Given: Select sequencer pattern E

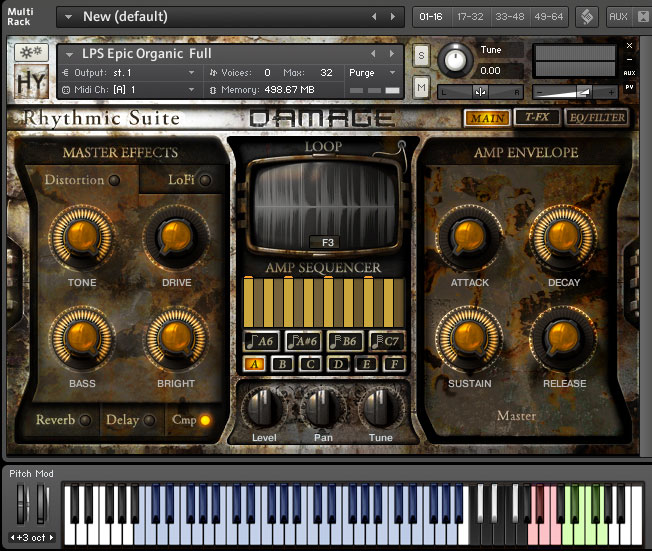Looking at the screenshot, I should [x=366, y=364].
